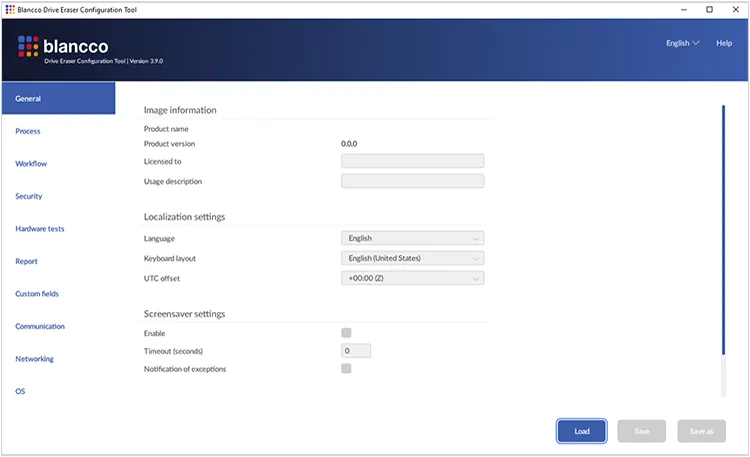Open the Networking section

34,359
